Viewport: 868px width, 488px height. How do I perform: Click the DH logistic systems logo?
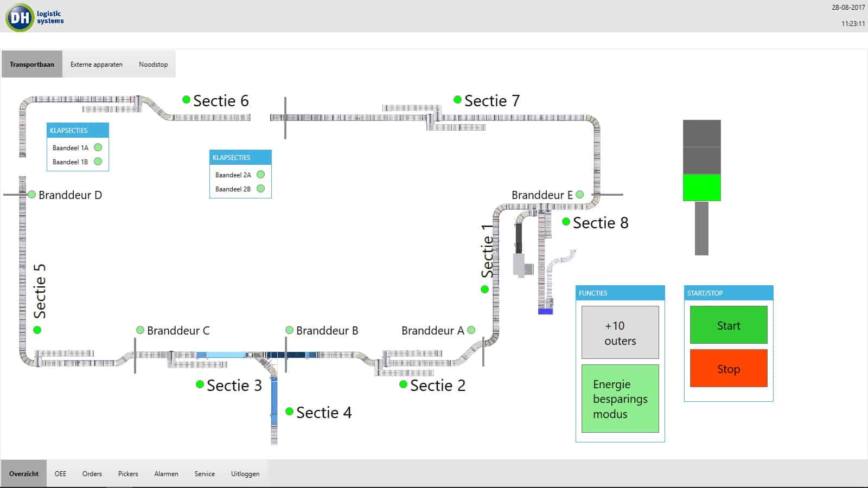(35, 17)
